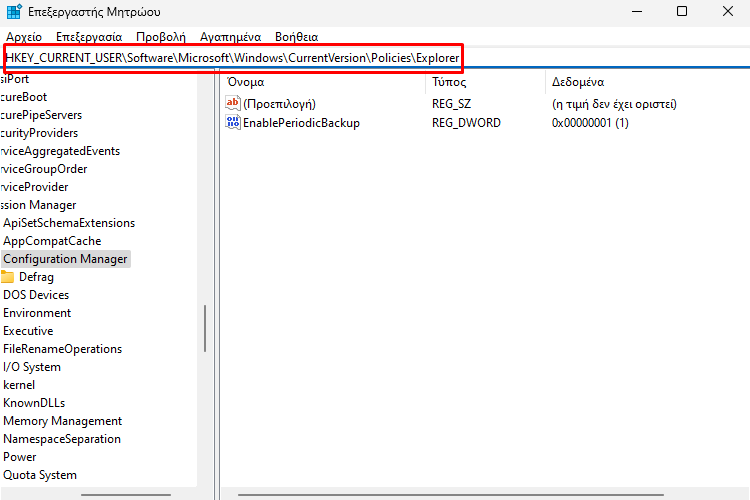This screenshot has height=500, width=750.
Task: Select the cut-off 'rviceAggregatedEvents' tree key
Action: pyautogui.click(x=60, y=151)
